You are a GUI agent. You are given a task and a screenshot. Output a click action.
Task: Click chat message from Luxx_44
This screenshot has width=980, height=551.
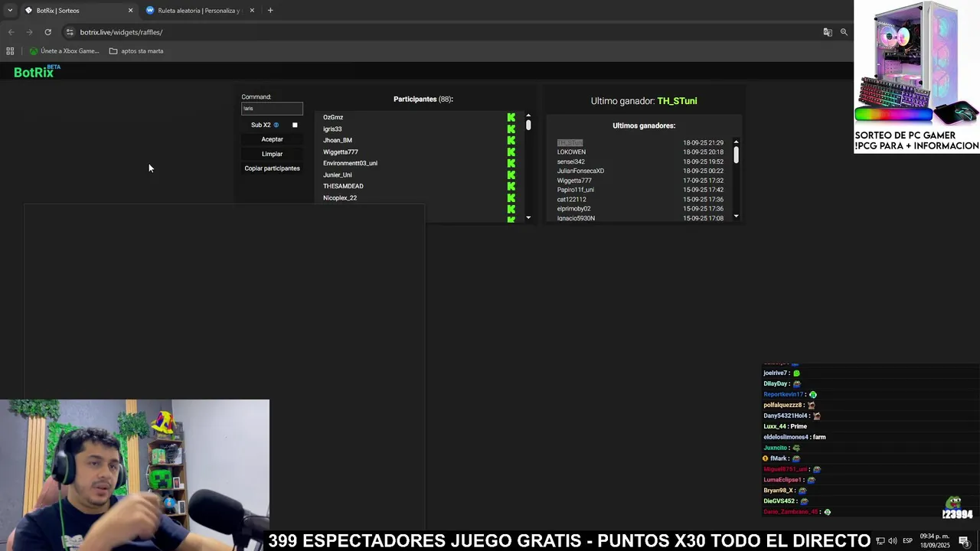coord(786,426)
